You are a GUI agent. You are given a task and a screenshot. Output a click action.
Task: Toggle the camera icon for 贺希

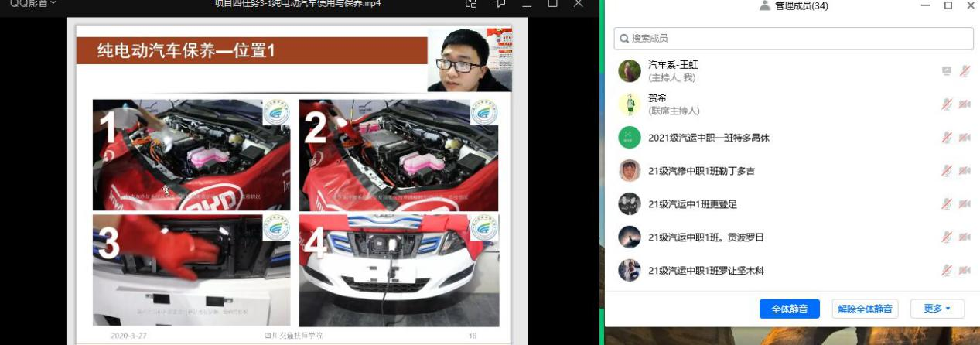click(965, 104)
